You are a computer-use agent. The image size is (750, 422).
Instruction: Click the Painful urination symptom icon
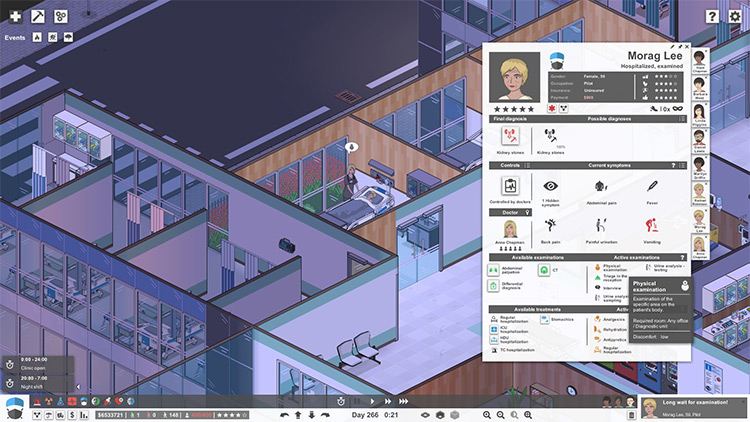(601, 225)
